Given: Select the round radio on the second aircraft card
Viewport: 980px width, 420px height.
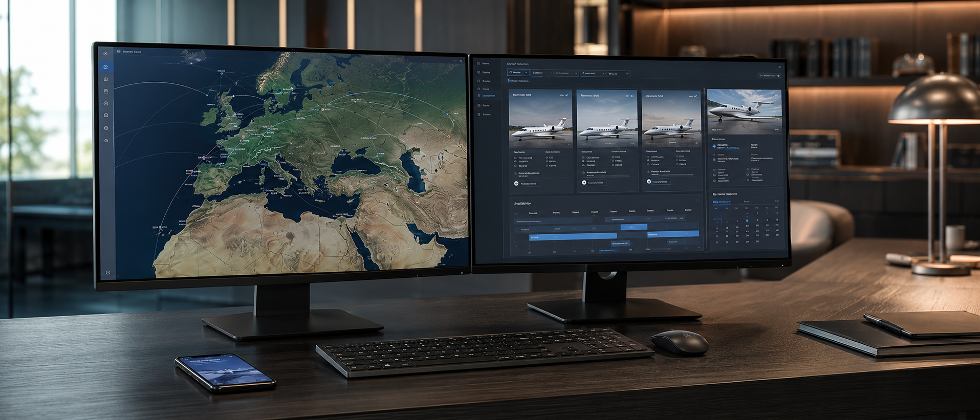Looking at the screenshot, I should click(584, 182).
